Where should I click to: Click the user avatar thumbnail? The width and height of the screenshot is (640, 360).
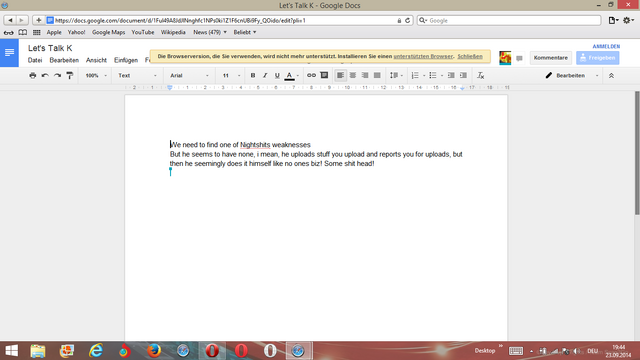click(x=505, y=58)
